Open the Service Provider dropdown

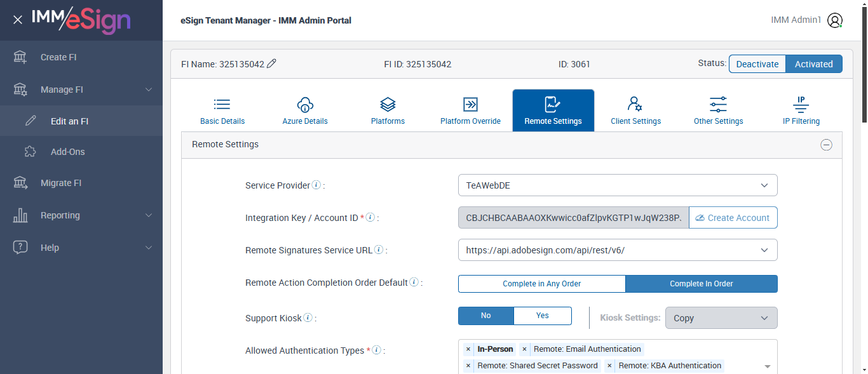pos(617,185)
